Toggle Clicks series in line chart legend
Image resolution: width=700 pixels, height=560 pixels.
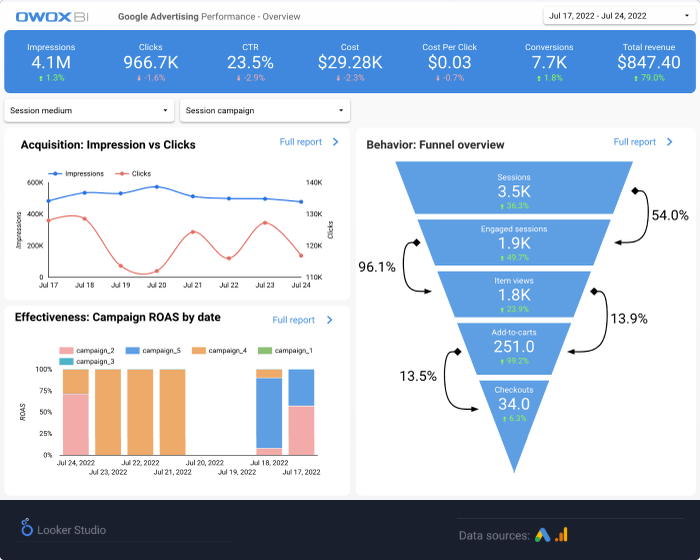[x=133, y=174]
